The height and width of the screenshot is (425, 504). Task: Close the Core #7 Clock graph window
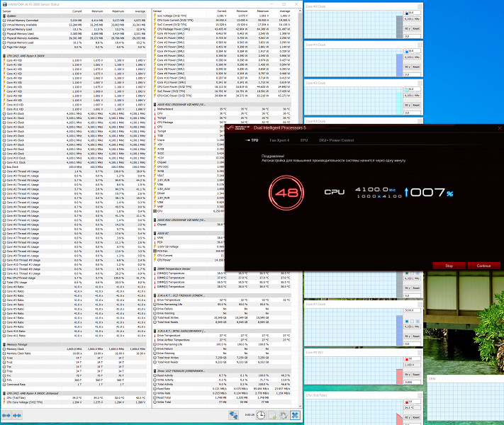420,304
